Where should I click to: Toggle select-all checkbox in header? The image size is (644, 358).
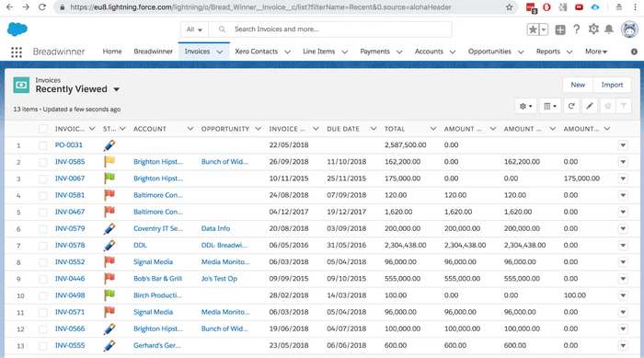[x=42, y=129]
